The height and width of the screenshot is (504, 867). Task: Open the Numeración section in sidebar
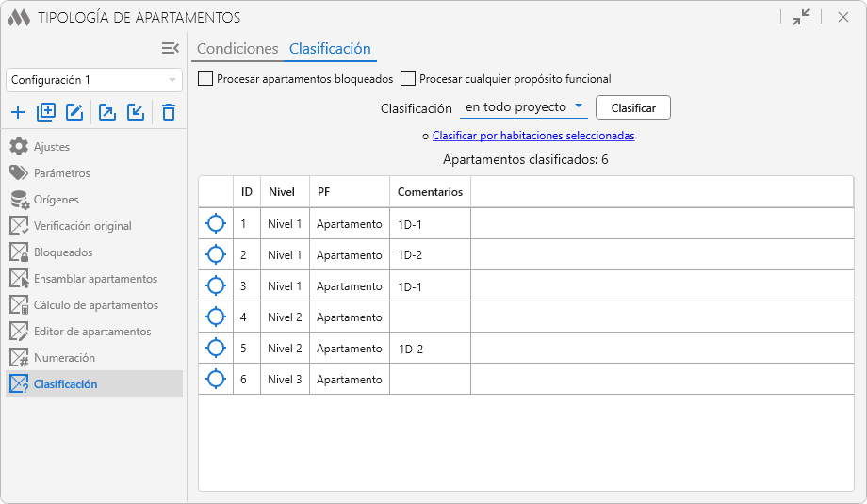tap(64, 358)
